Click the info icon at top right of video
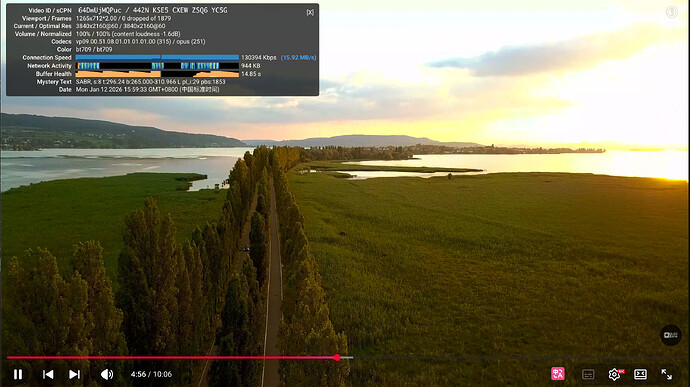Screen dimensions: 690x387 point(672,12)
